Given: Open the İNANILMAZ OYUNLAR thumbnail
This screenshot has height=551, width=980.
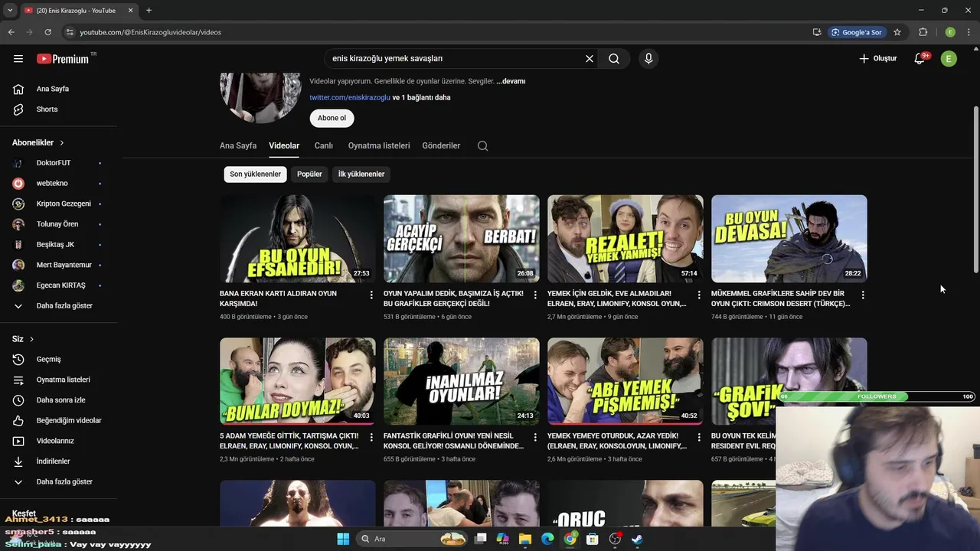Looking at the screenshot, I should (462, 381).
